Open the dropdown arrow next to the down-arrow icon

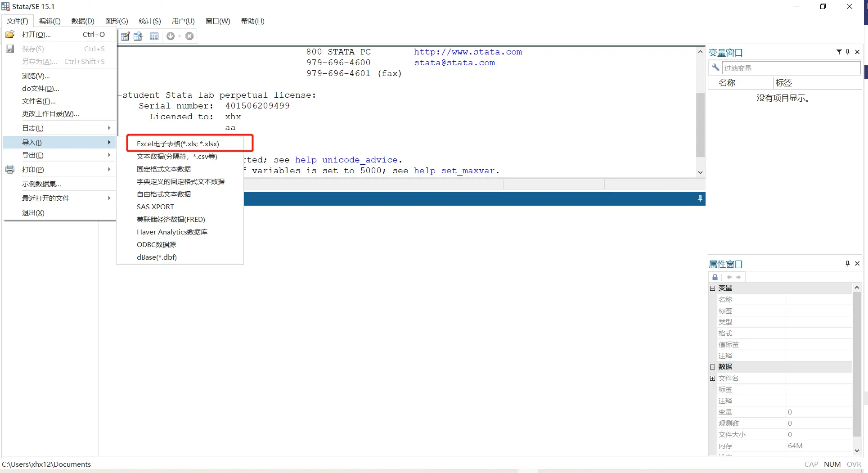tap(180, 36)
